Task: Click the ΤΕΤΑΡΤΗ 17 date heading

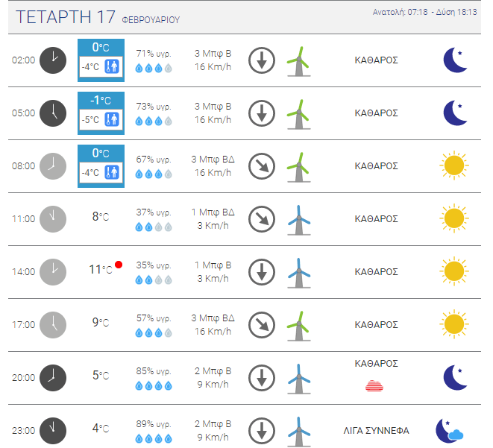Action: coord(66,17)
